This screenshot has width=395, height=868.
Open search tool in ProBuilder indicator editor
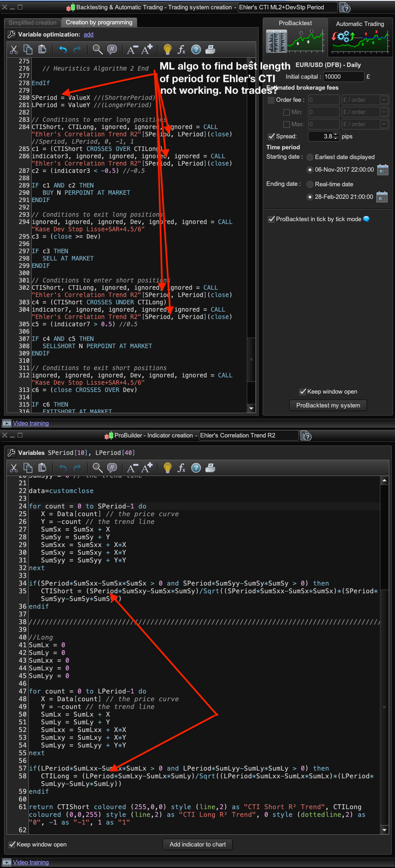click(97, 468)
